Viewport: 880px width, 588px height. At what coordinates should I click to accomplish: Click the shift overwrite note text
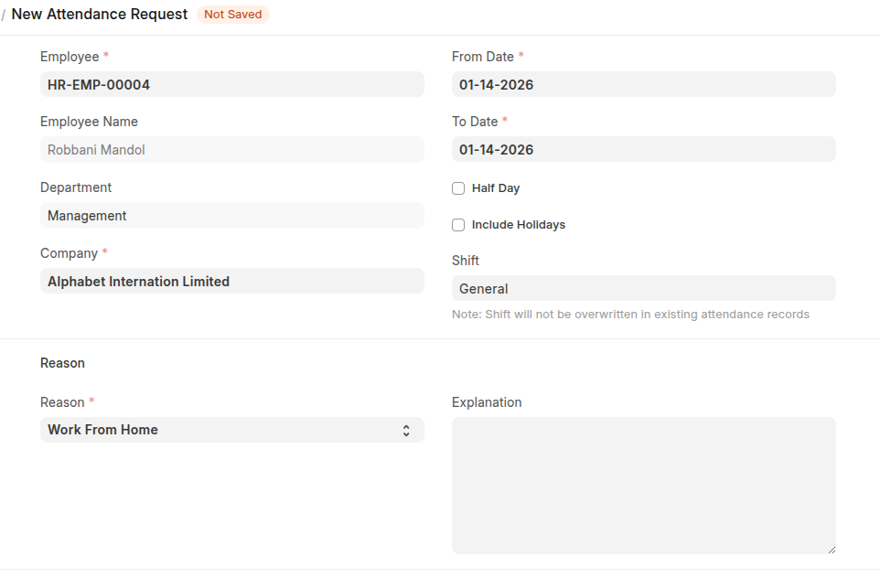(630, 315)
